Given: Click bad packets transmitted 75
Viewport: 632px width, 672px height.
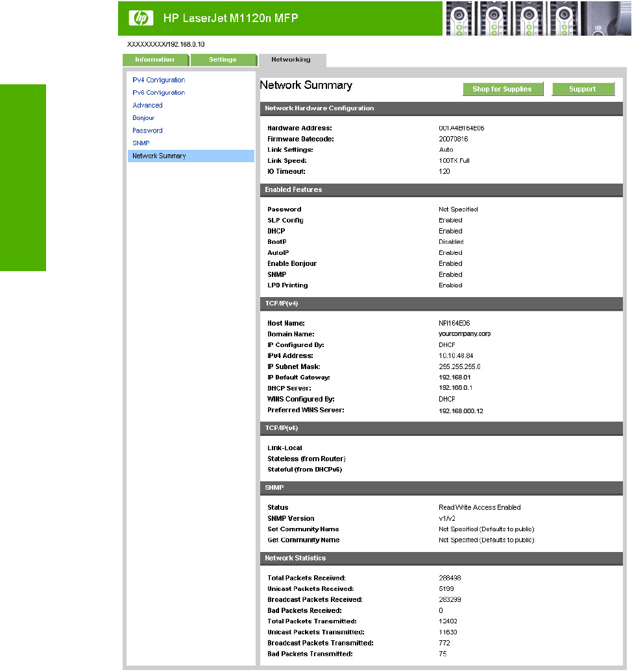Looking at the screenshot, I should click(x=443, y=654).
